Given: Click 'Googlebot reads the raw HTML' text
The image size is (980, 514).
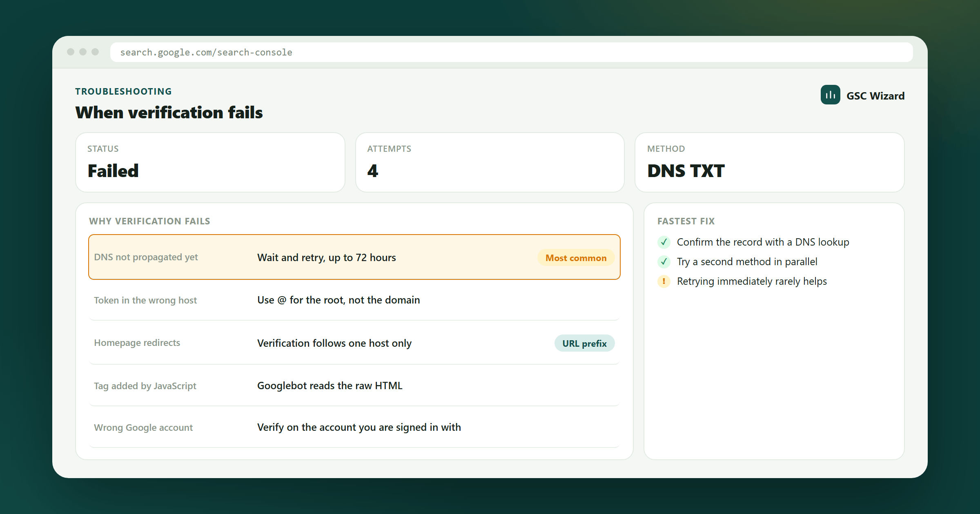Looking at the screenshot, I should tap(330, 386).
